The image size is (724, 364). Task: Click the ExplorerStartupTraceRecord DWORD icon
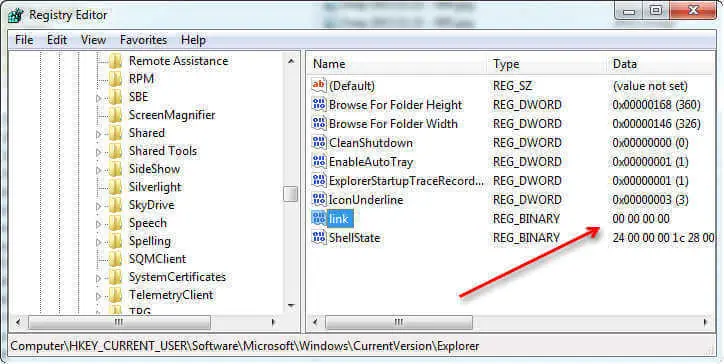[x=319, y=181]
